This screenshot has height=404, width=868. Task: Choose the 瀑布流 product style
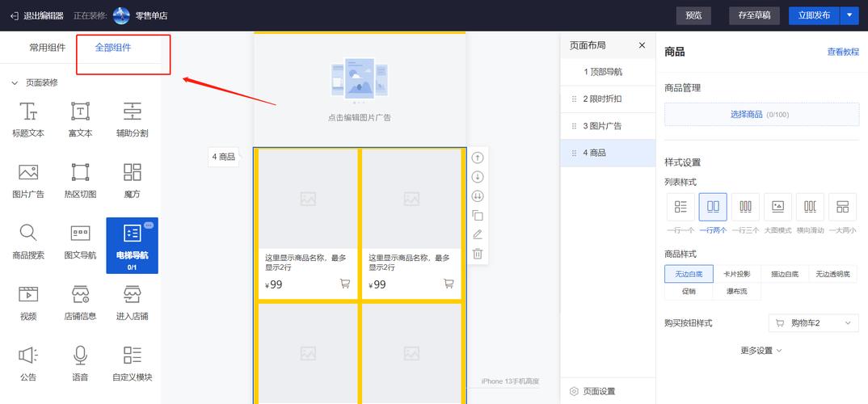(737, 291)
